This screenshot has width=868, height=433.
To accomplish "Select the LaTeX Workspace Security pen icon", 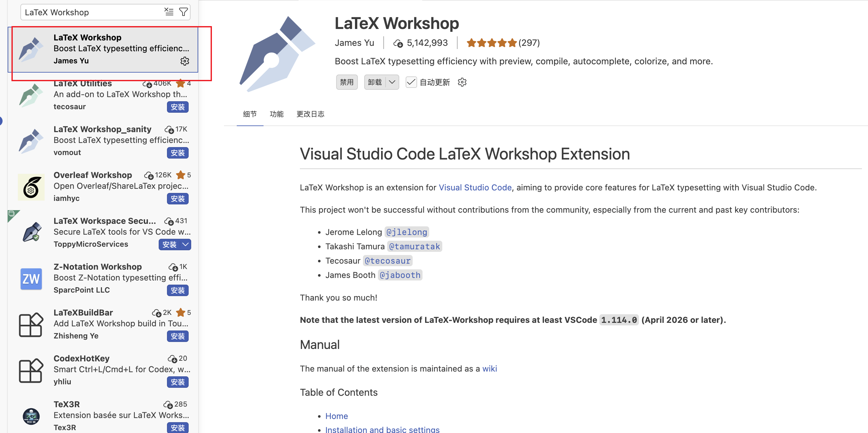I will 32,232.
